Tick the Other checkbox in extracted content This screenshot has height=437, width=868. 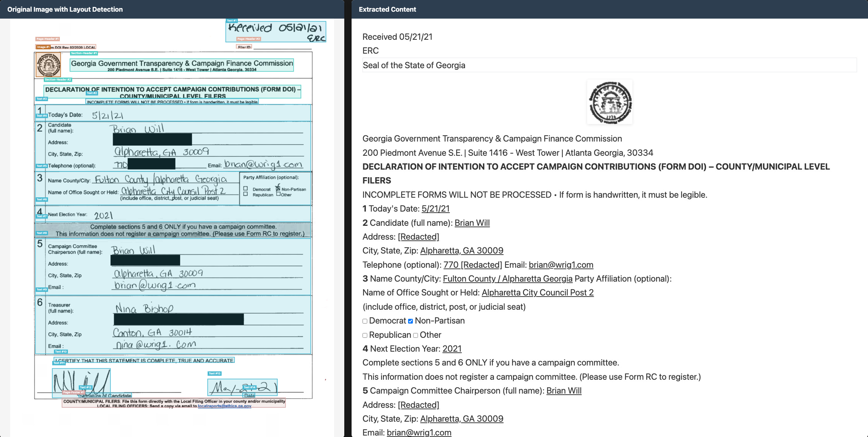pyautogui.click(x=415, y=335)
